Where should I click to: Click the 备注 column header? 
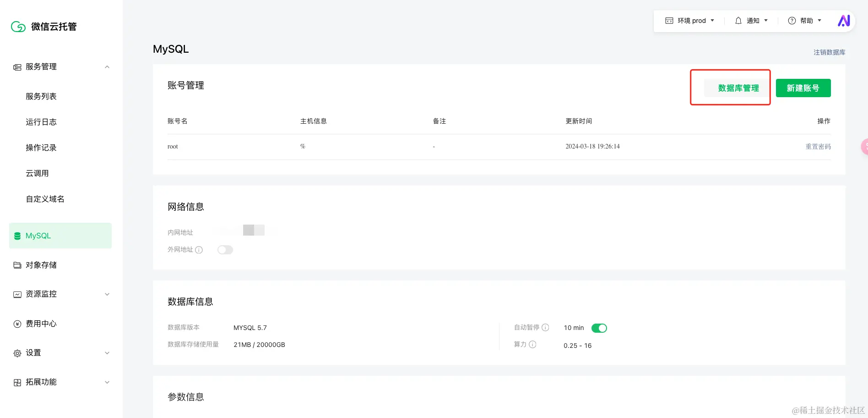click(439, 121)
